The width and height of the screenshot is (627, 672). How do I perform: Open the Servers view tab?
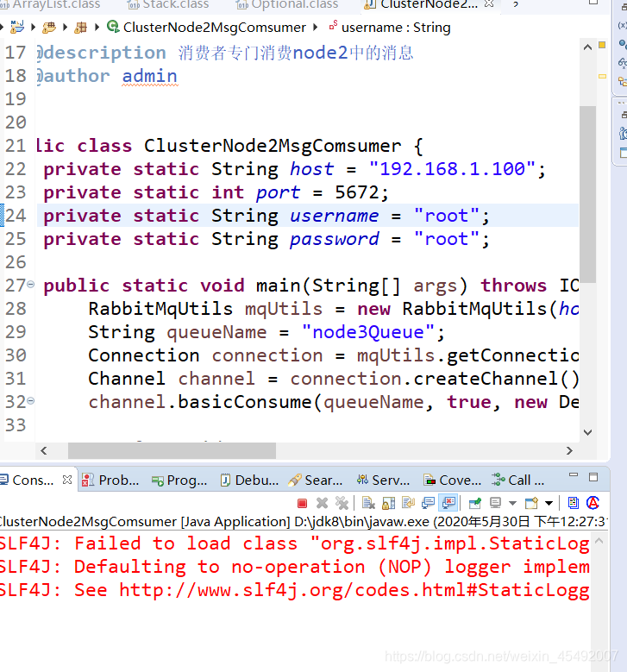pos(383,480)
